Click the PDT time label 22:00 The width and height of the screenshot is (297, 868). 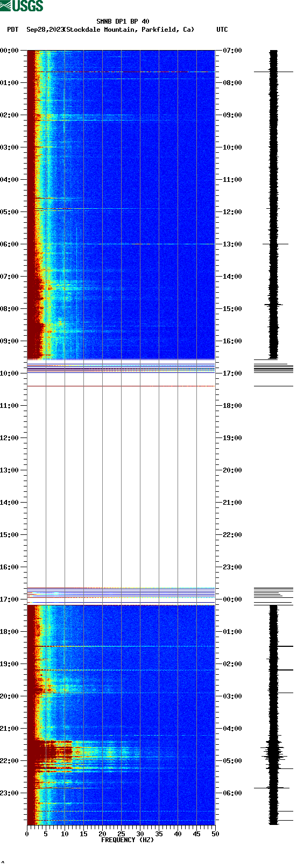(x=10, y=761)
